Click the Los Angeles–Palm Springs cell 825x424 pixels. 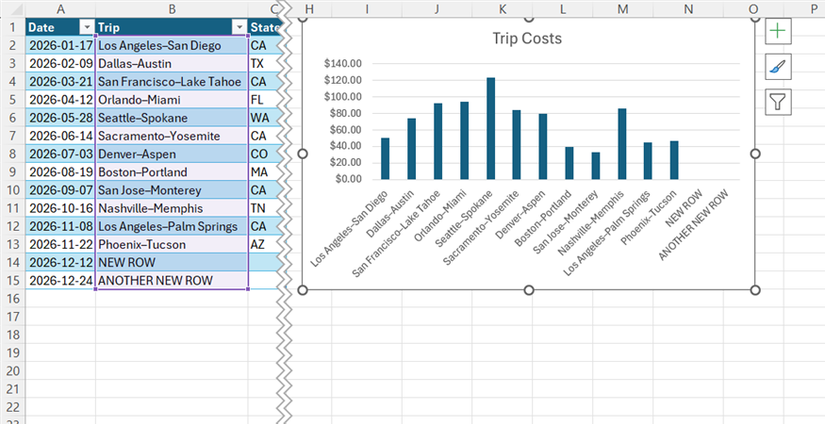coord(172,226)
